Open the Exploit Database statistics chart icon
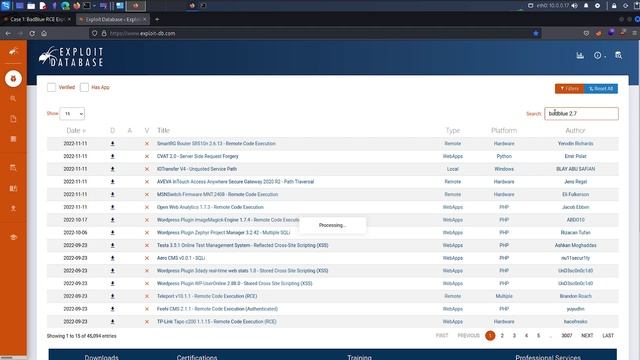This screenshot has height=360, width=640. tap(580, 56)
